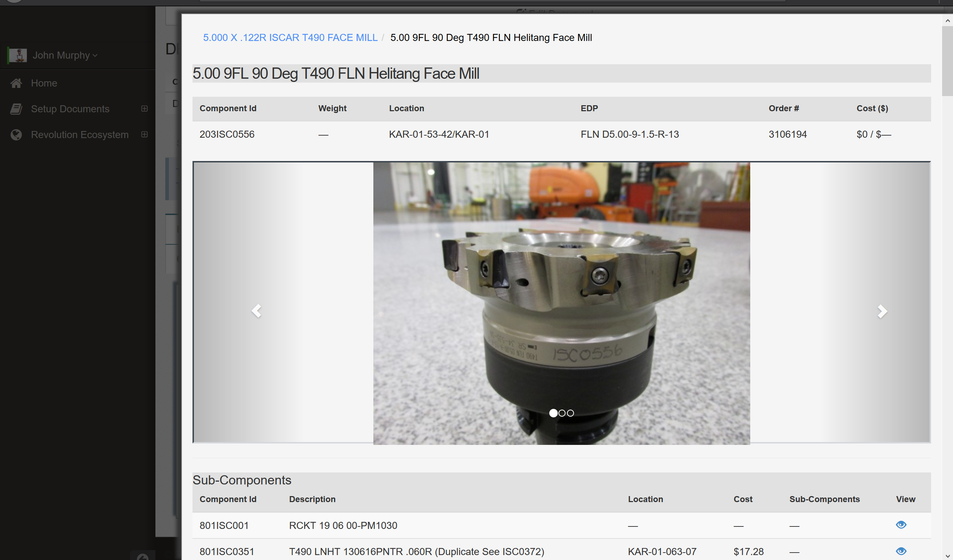Image resolution: width=953 pixels, height=560 pixels.
Task: Open Setup Documents menu item
Action: [x=70, y=109]
